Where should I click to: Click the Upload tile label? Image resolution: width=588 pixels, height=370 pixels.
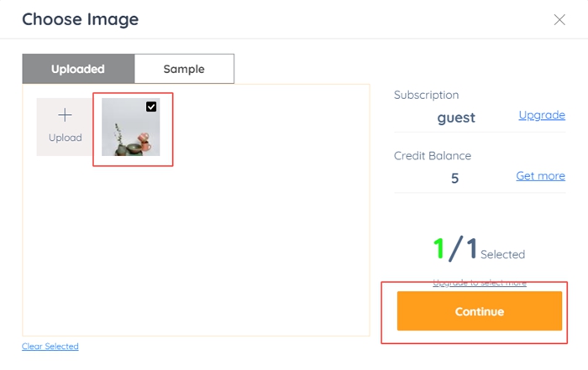[66, 138]
